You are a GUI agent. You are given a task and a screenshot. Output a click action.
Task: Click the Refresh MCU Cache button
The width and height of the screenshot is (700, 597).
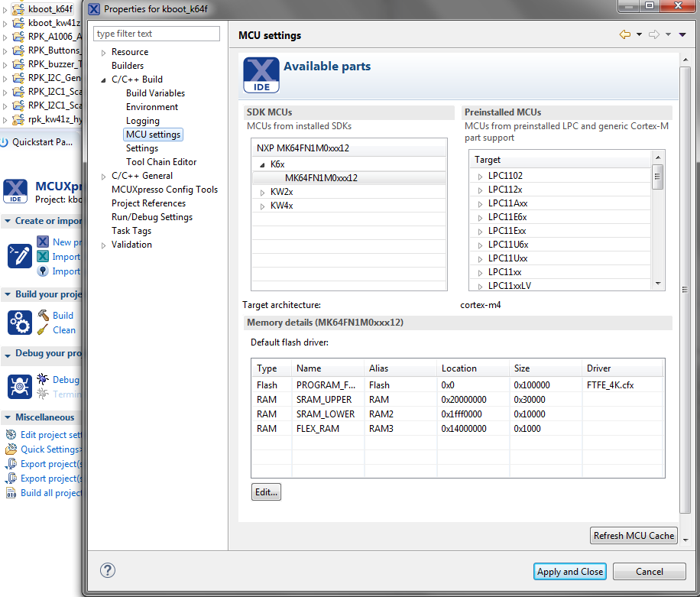coord(634,535)
